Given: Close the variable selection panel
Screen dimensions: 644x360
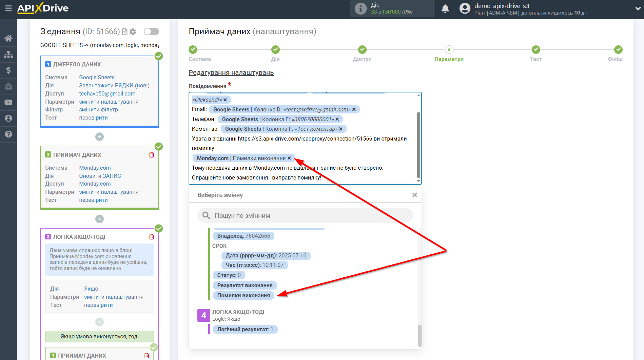Looking at the screenshot, I should (x=415, y=195).
